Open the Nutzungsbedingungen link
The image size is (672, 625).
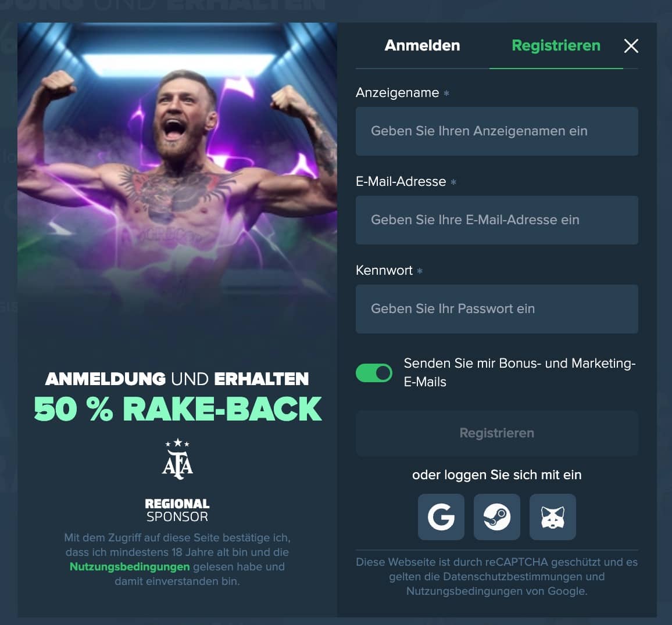click(130, 567)
